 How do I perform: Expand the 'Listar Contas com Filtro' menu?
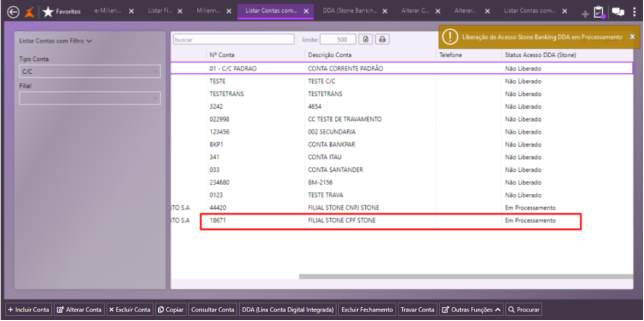(x=56, y=41)
